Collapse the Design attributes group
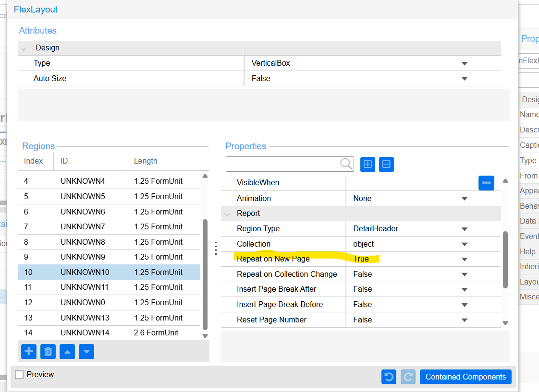Viewport: 539px width, 392px height. point(24,48)
